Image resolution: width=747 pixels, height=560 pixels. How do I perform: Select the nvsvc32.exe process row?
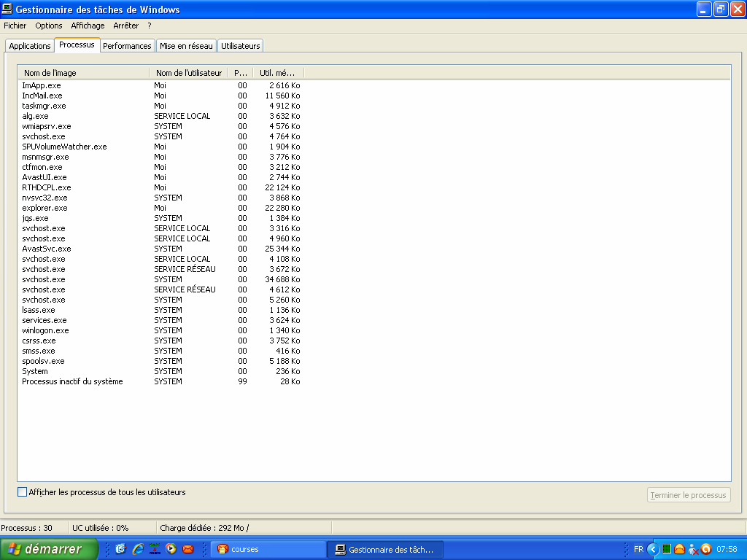click(x=161, y=198)
